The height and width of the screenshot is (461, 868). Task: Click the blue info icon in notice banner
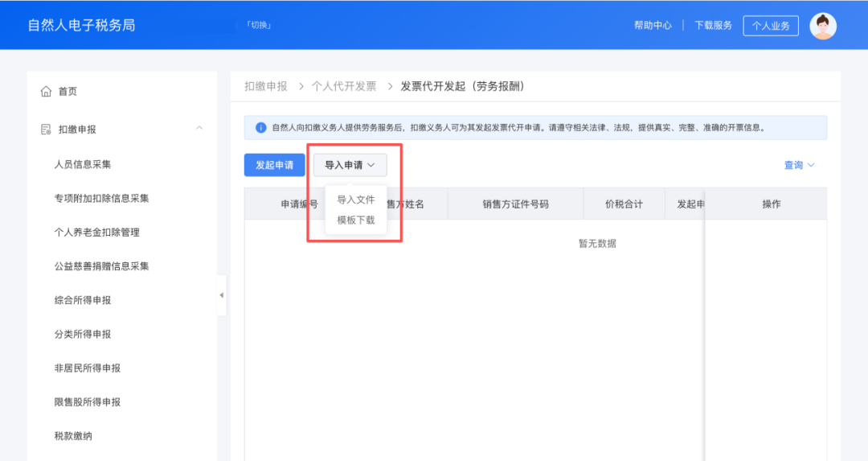260,127
